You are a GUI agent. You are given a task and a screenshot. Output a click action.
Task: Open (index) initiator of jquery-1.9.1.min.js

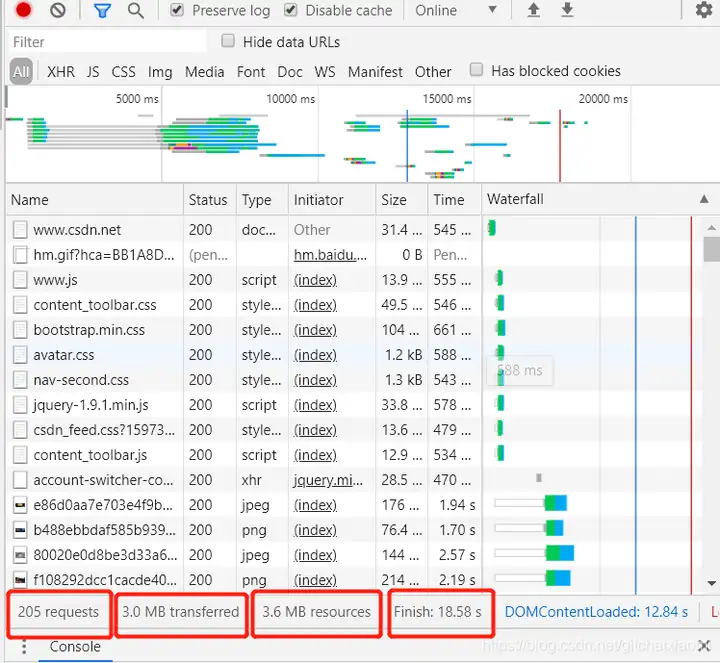[x=315, y=405]
